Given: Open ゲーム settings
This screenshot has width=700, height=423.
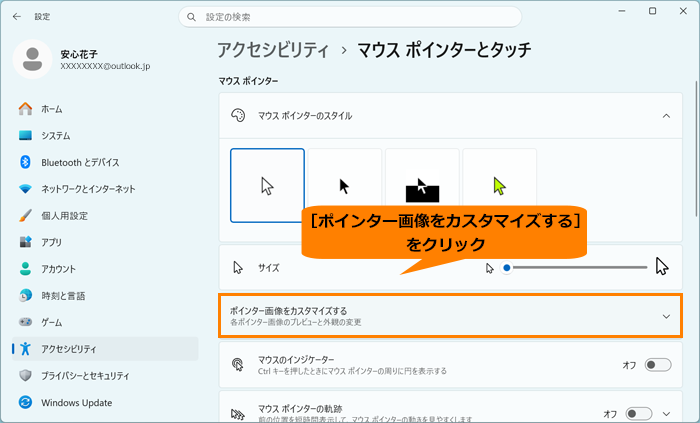Looking at the screenshot, I should coord(105,322).
